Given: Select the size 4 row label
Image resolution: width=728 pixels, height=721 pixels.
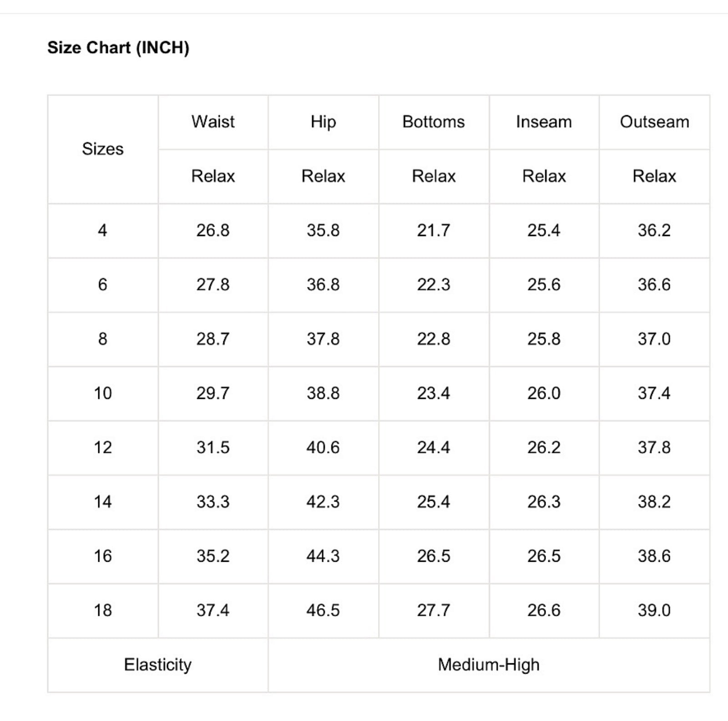Looking at the screenshot, I should coord(103,230).
